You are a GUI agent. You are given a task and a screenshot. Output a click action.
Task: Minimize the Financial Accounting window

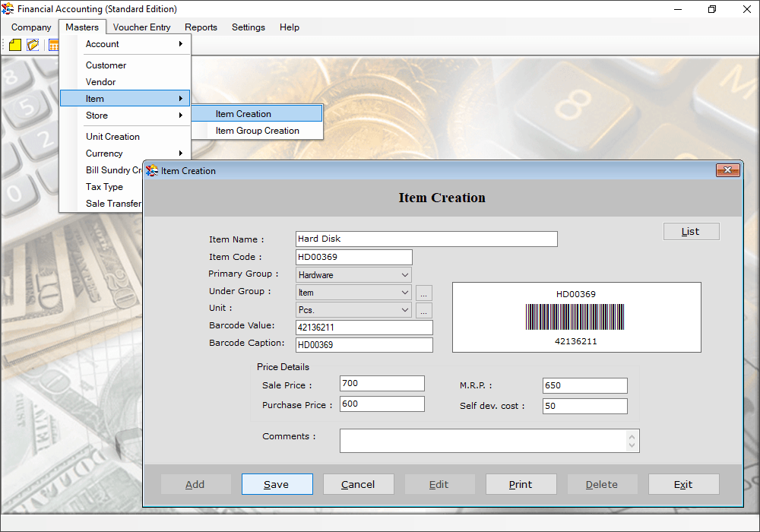pos(678,9)
